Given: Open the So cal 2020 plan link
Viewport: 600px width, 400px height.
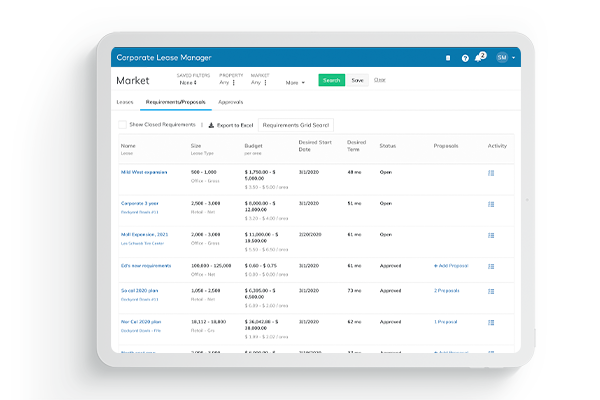Looking at the screenshot, I should tap(139, 291).
